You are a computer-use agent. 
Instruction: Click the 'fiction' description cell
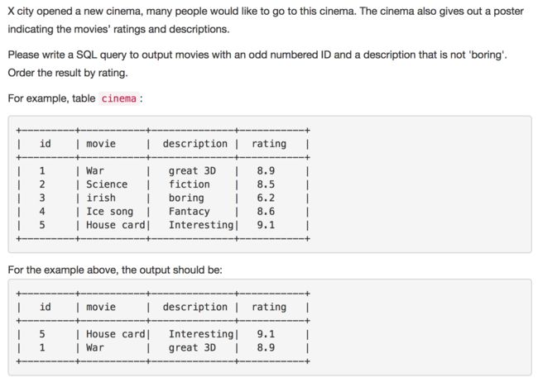click(189, 184)
